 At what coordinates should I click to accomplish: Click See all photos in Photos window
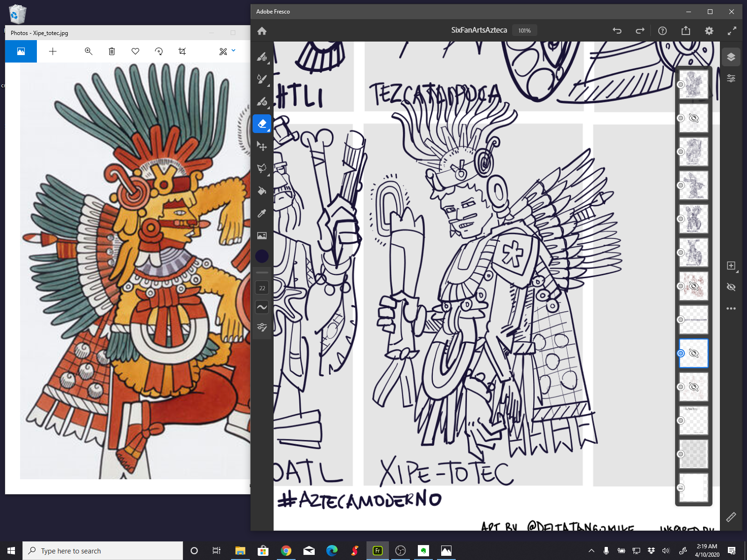click(21, 51)
